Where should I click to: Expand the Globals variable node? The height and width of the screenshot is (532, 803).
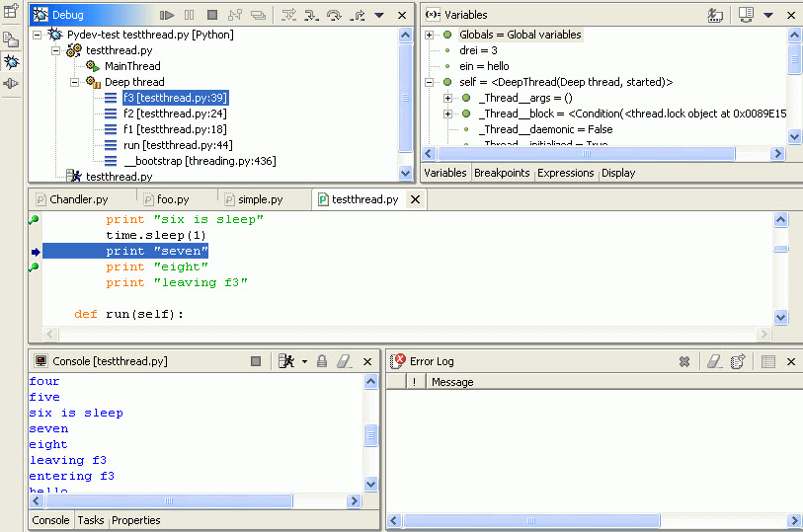430,35
